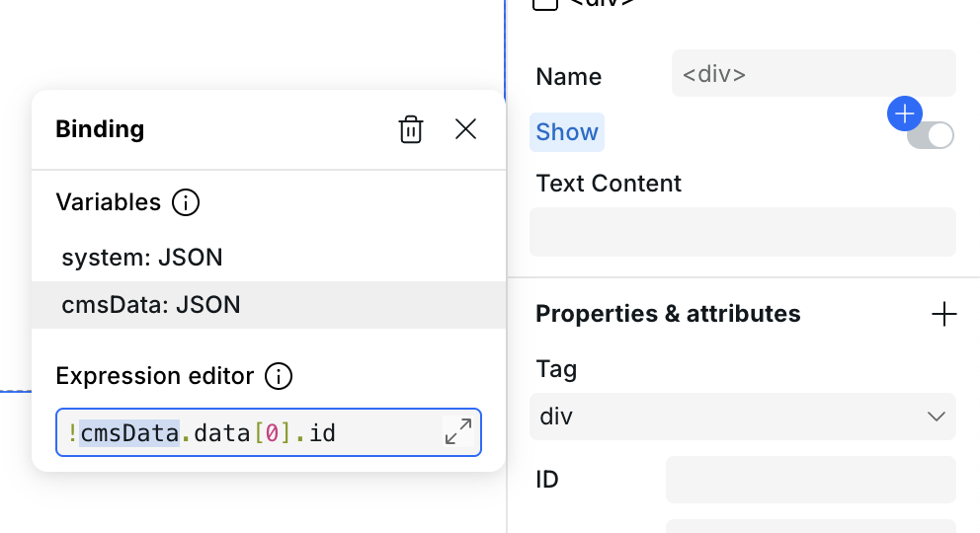The height and width of the screenshot is (533, 980).
Task: Toggle the Show switch
Action: pyautogui.click(x=931, y=135)
